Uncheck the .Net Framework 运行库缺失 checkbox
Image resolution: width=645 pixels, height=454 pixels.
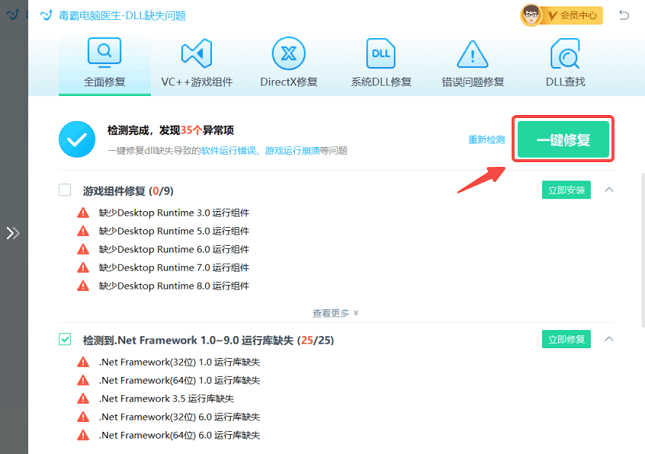click(x=65, y=339)
